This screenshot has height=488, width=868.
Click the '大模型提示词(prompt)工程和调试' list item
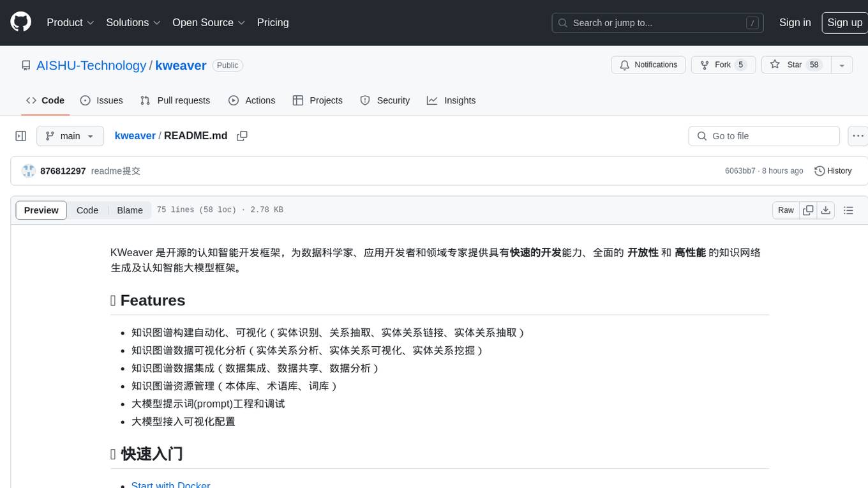click(208, 404)
